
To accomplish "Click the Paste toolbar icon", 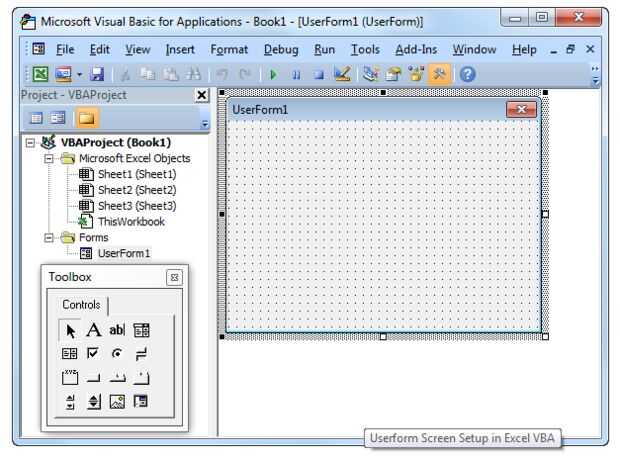I will [x=171, y=74].
